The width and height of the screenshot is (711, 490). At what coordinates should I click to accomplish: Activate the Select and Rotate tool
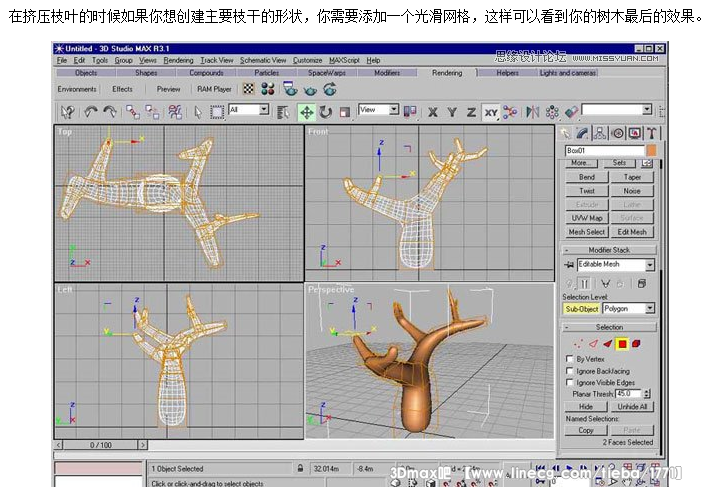(x=325, y=112)
